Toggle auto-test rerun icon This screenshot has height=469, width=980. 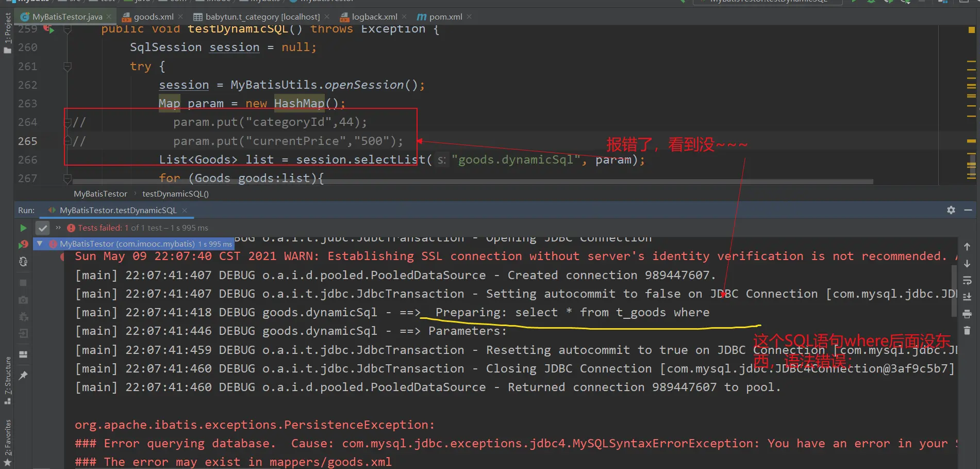click(x=23, y=262)
